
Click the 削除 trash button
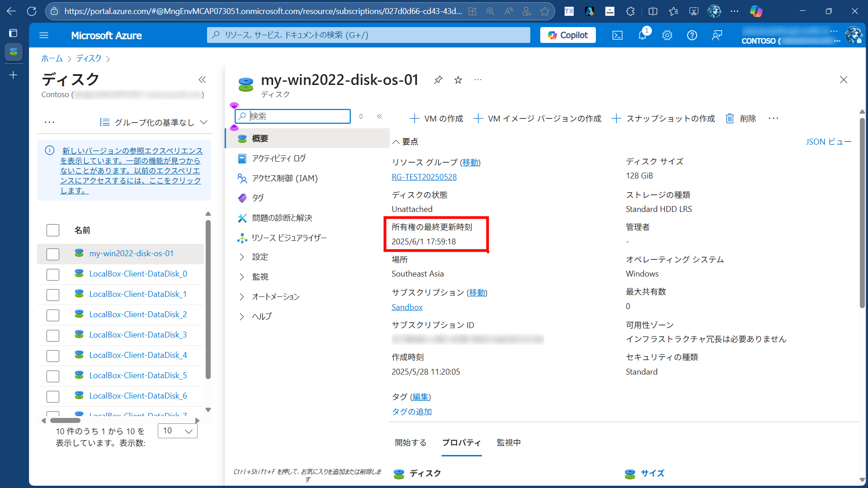(741, 118)
